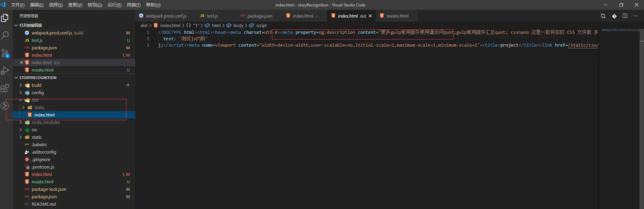Open the Run and Debug view
644x209 pixels.
(5, 71)
